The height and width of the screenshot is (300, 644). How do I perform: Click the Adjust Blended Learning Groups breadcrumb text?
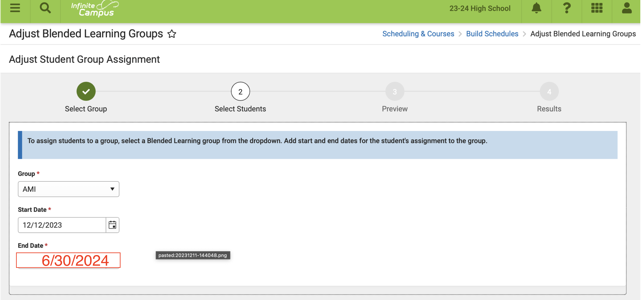tap(583, 34)
